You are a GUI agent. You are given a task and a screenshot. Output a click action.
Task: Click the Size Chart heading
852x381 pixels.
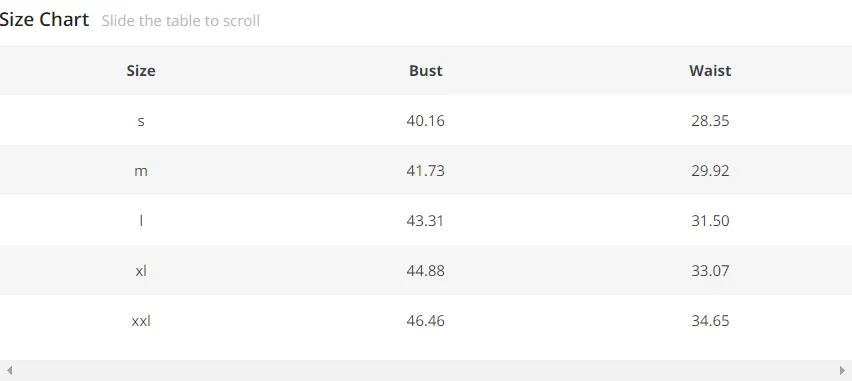coord(44,20)
